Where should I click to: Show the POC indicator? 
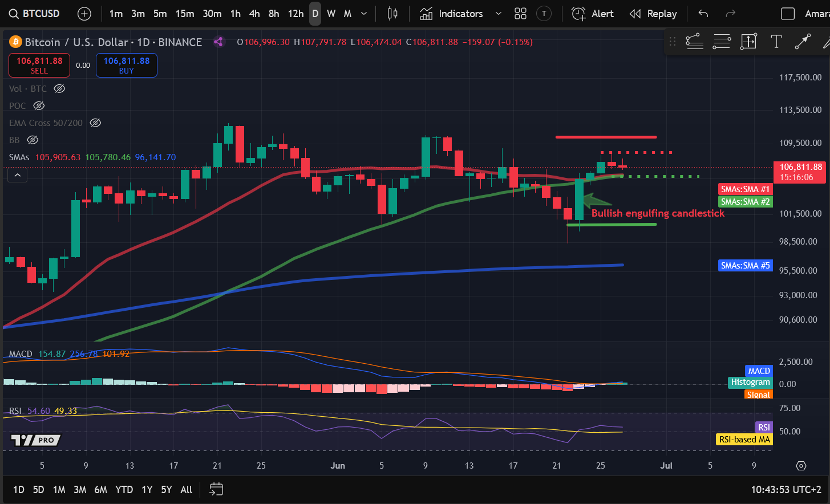click(39, 106)
